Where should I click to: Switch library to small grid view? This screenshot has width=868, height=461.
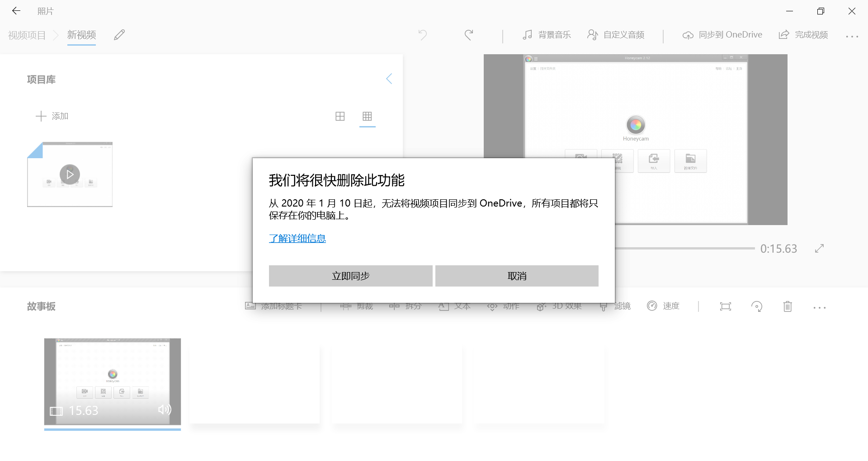[367, 116]
